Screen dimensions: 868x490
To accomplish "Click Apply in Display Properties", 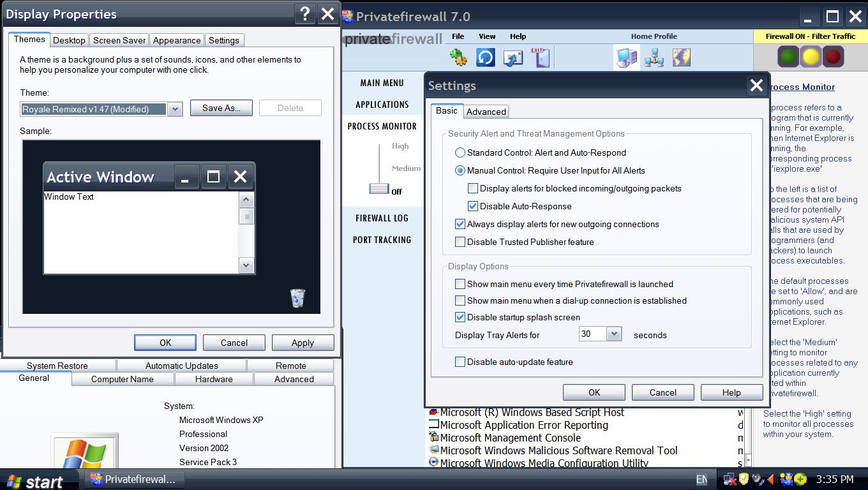I will pyautogui.click(x=303, y=343).
